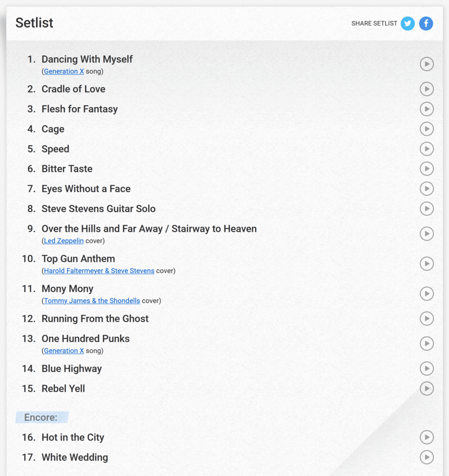
Task: Play White Wedding encore song
Action: (427, 457)
